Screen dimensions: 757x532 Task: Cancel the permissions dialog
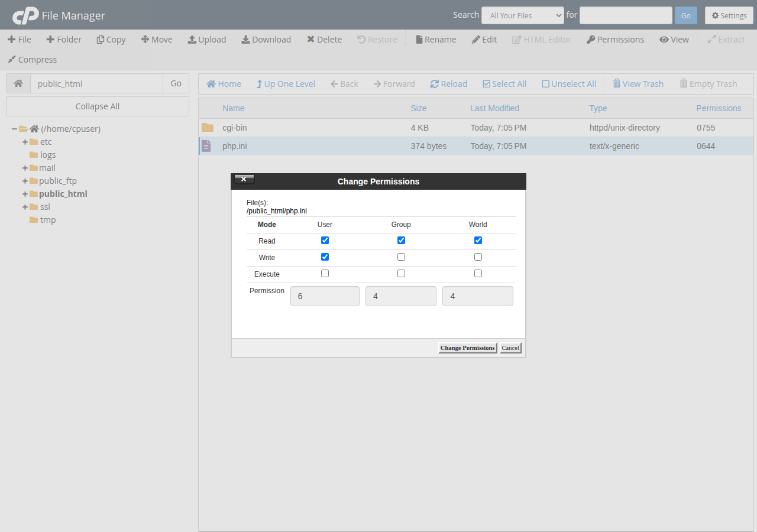pyautogui.click(x=510, y=348)
